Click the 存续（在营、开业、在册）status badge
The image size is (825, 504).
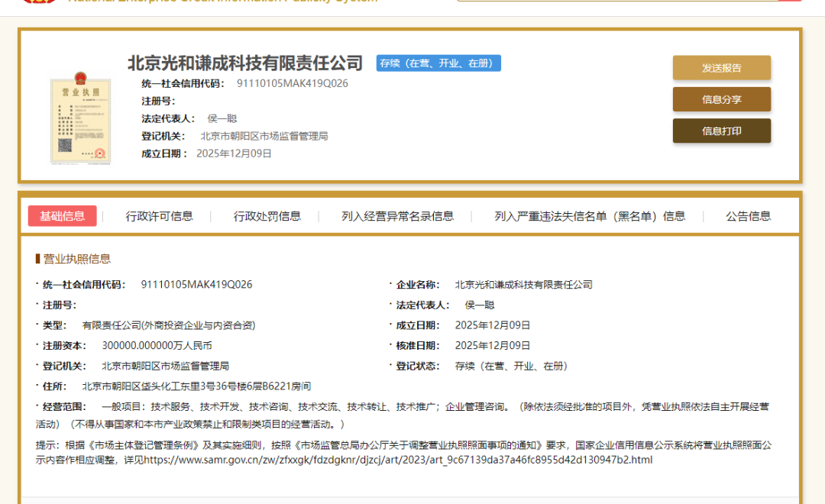(x=438, y=63)
